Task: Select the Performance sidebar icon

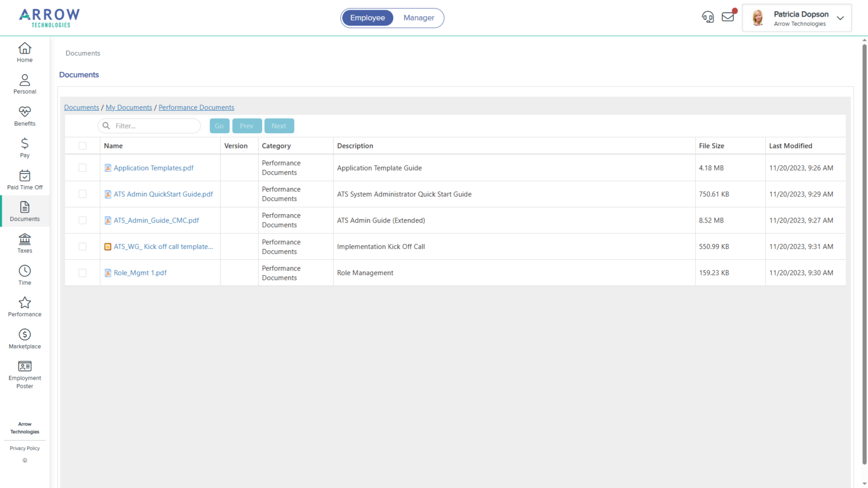Action: tap(24, 307)
